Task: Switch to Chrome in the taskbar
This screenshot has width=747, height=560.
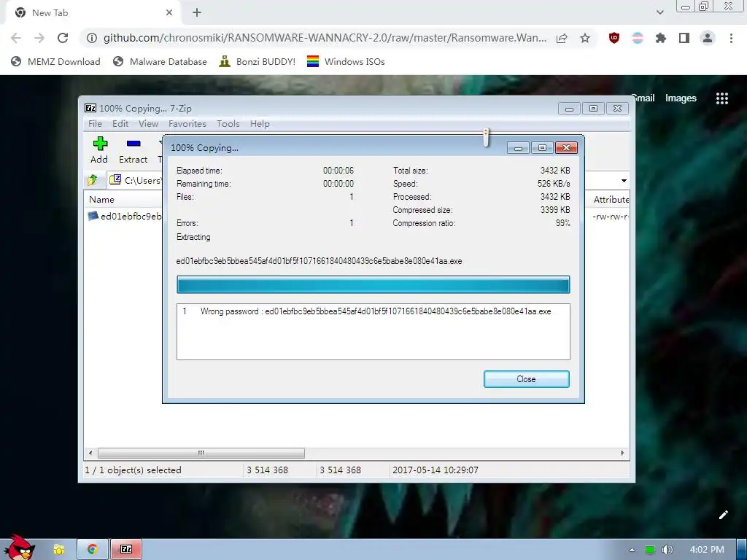Action: (x=93, y=549)
